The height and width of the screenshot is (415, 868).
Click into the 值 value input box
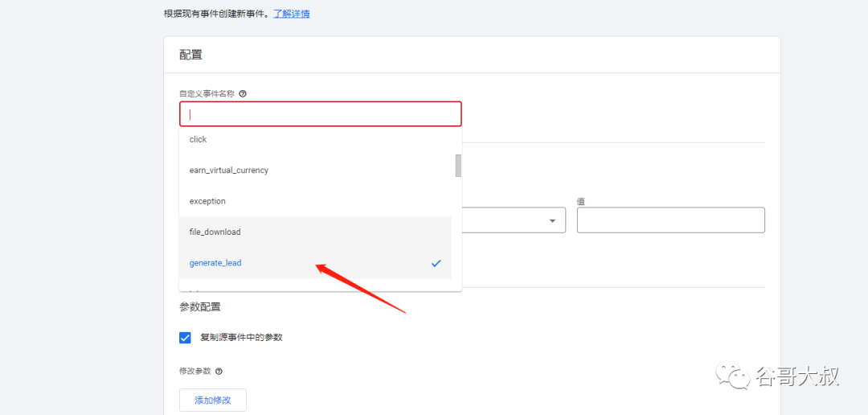(x=671, y=220)
